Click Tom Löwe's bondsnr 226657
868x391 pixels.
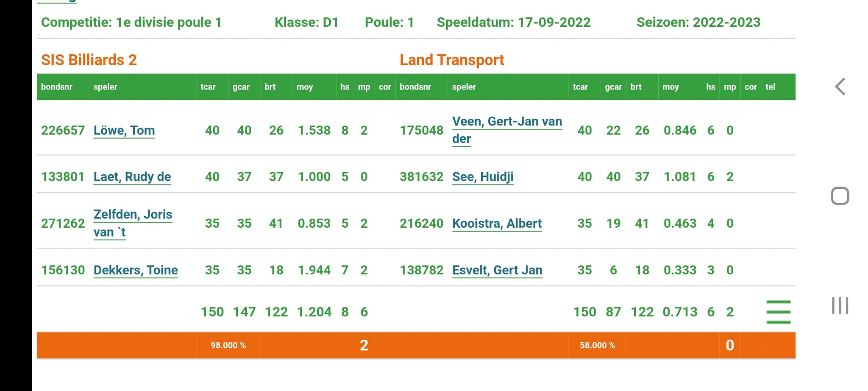pos(63,130)
